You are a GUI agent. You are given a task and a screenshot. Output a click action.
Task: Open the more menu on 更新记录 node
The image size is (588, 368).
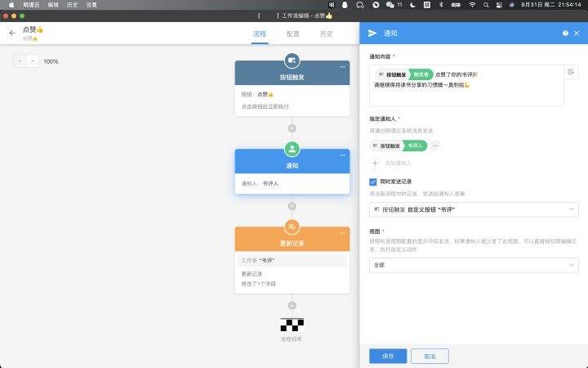[342, 233]
